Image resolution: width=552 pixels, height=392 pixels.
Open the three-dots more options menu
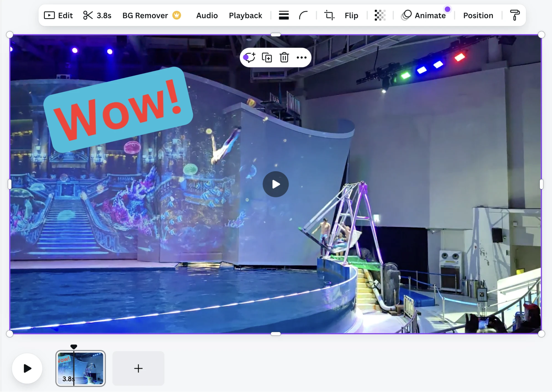[302, 57]
